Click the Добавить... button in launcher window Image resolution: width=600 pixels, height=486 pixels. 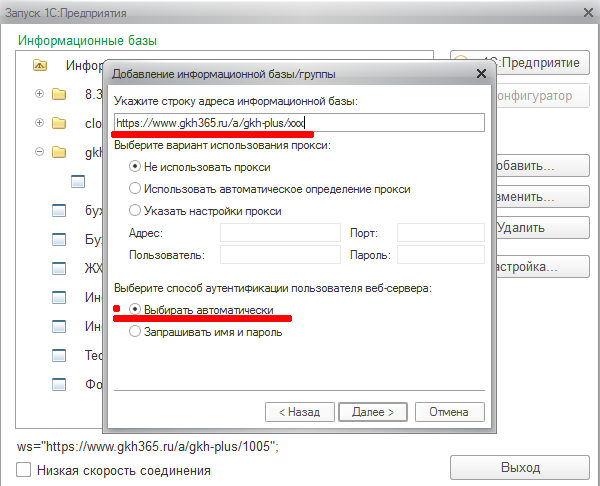pos(543,165)
